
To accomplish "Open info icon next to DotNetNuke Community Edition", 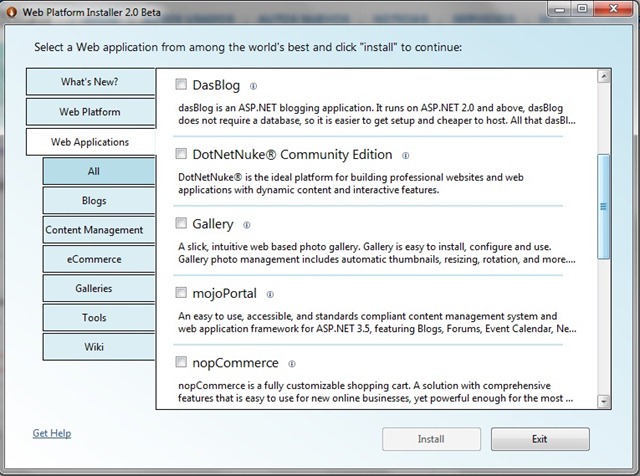I will [x=405, y=156].
